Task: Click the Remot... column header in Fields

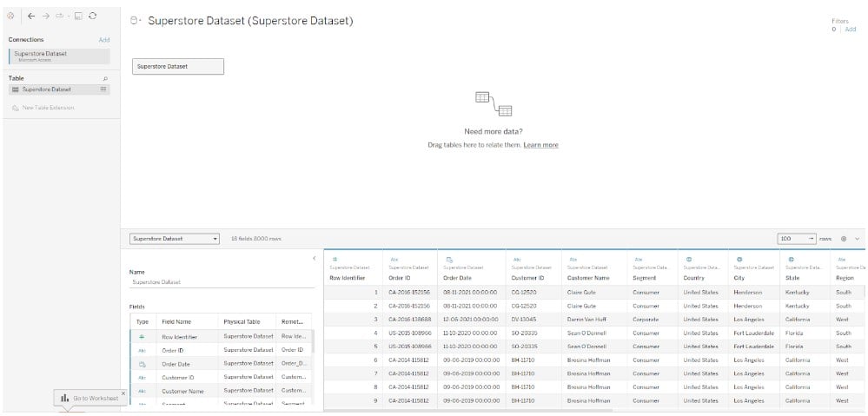Action: [293, 321]
